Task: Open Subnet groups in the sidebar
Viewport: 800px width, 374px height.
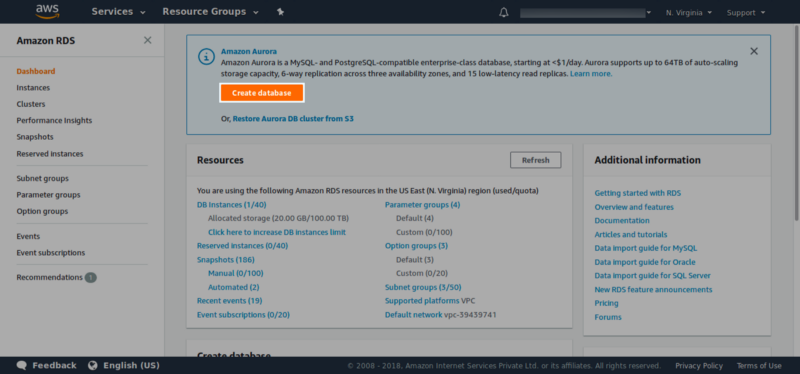Action: [42, 179]
